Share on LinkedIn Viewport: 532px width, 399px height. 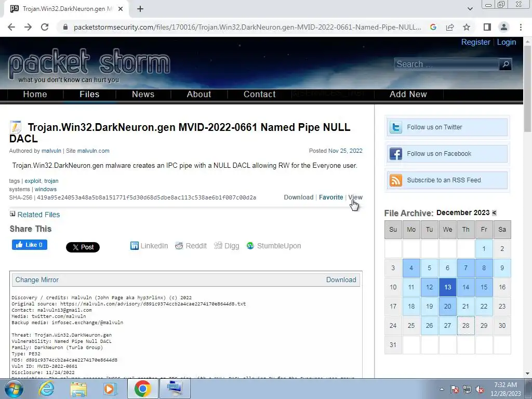point(149,246)
